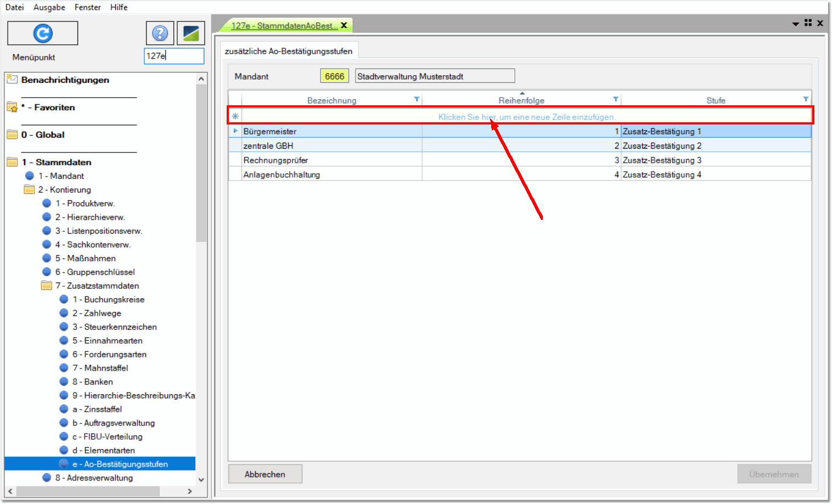The image size is (832, 504).
Task: Click the Menüpunkt input field
Action: pyautogui.click(x=174, y=56)
